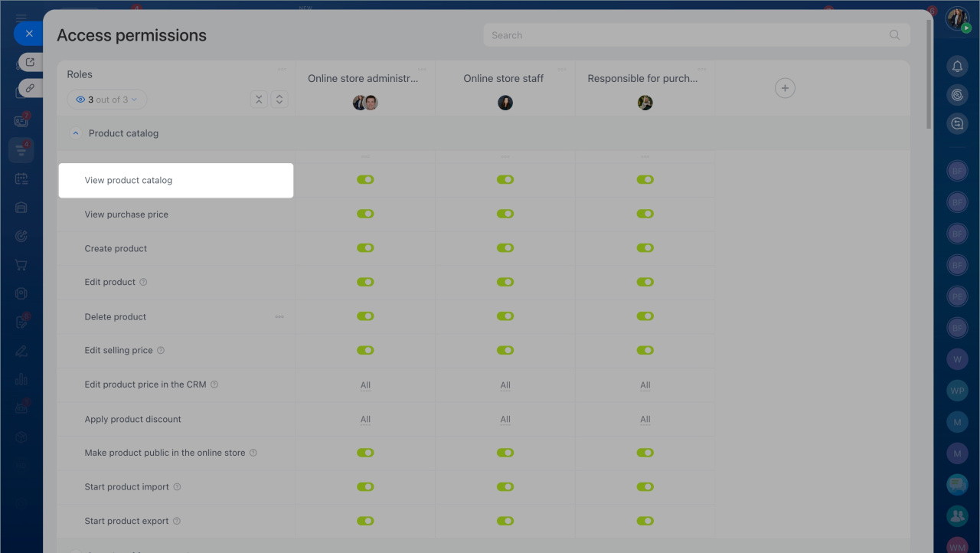Click help icon beside Start product import
980x553 pixels.
[x=177, y=487]
